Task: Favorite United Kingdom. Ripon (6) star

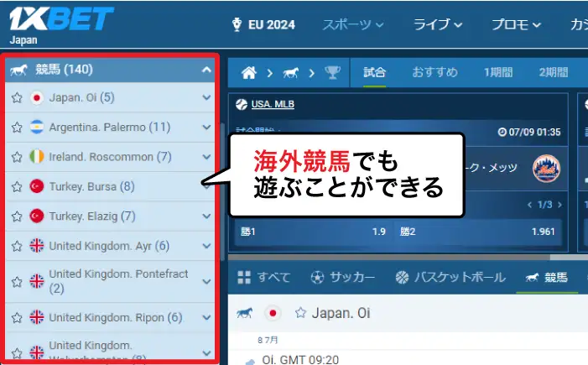Action: tap(17, 318)
